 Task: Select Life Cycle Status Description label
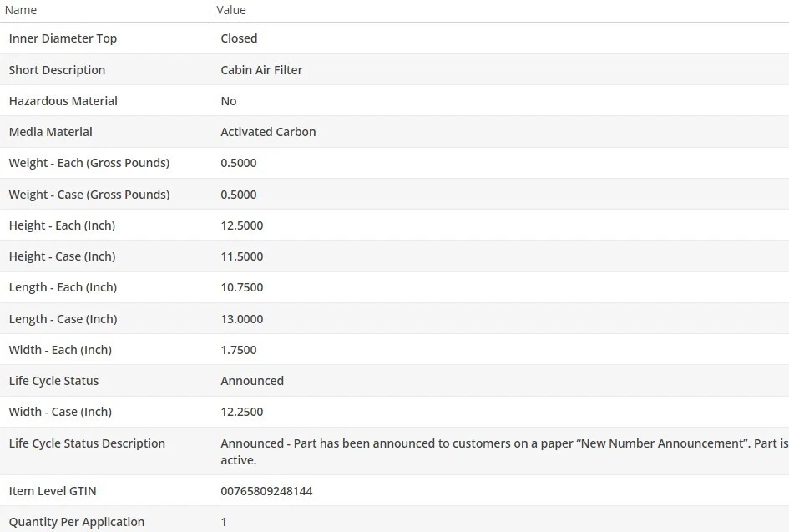[x=87, y=443]
